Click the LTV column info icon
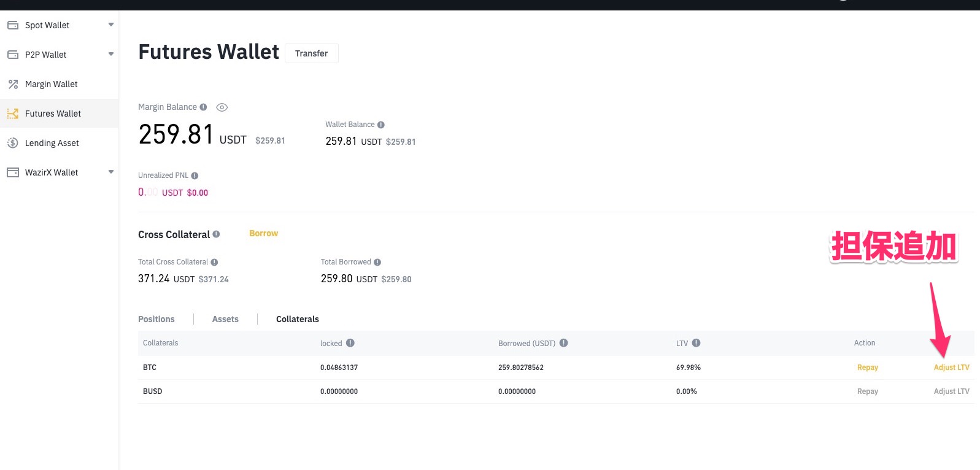Viewport: 980px width, 470px height. click(x=696, y=343)
